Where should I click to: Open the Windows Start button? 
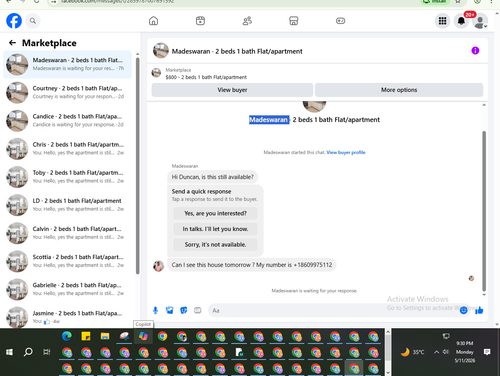pyautogui.click(x=9, y=352)
